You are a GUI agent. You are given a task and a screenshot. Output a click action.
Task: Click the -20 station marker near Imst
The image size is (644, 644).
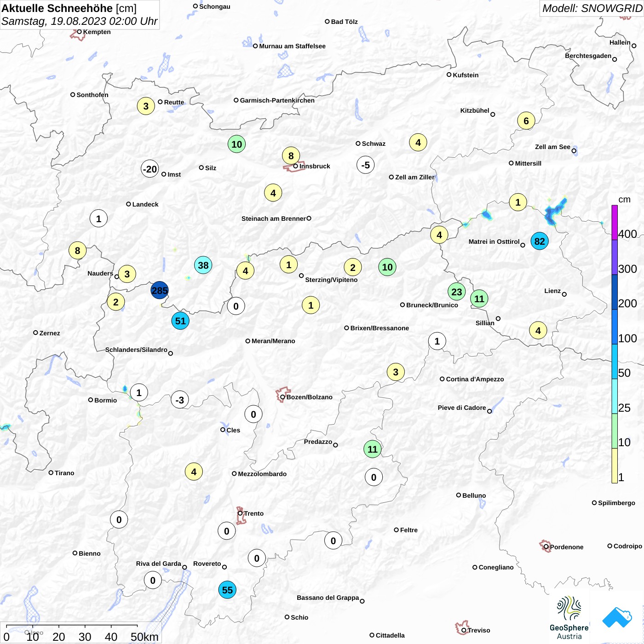click(x=150, y=169)
